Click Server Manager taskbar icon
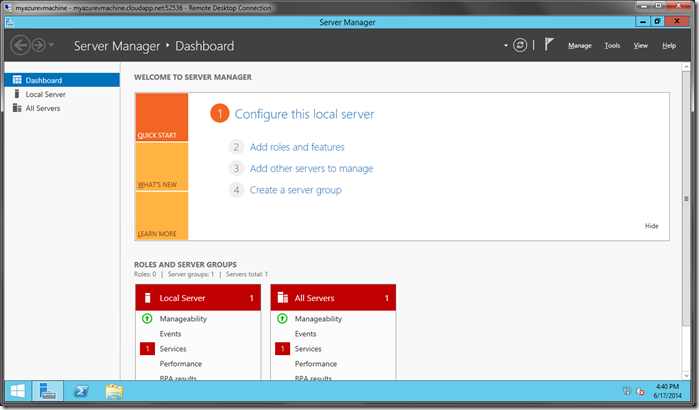Image resolution: width=699 pixels, height=410 pixels. [47, 391]
